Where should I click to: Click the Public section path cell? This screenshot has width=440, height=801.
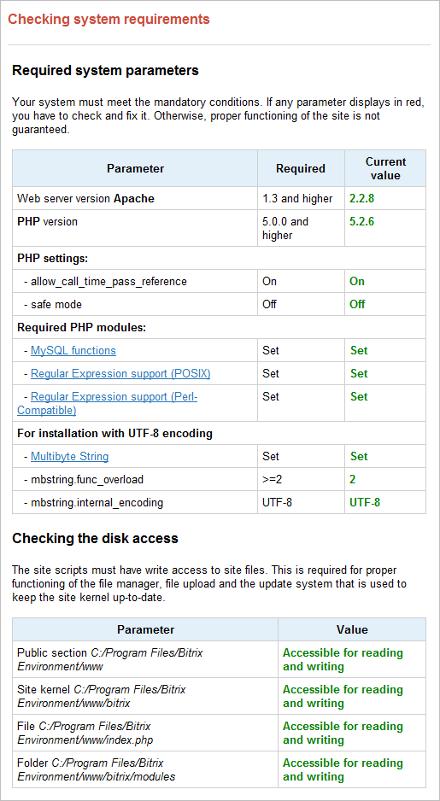pos(146,659)
